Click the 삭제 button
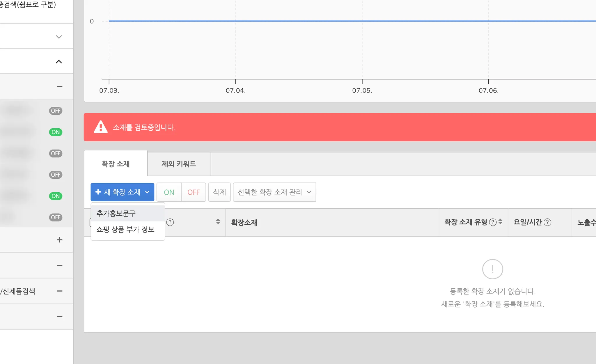Image resolution: width=596 pixels, height=364 pixels. 219,192
